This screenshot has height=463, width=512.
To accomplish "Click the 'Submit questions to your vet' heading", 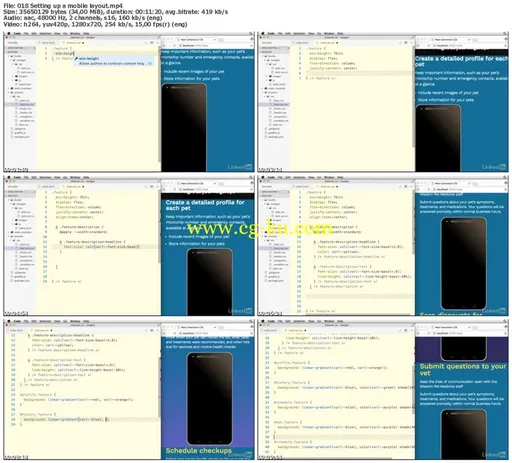I will (463, 370).
